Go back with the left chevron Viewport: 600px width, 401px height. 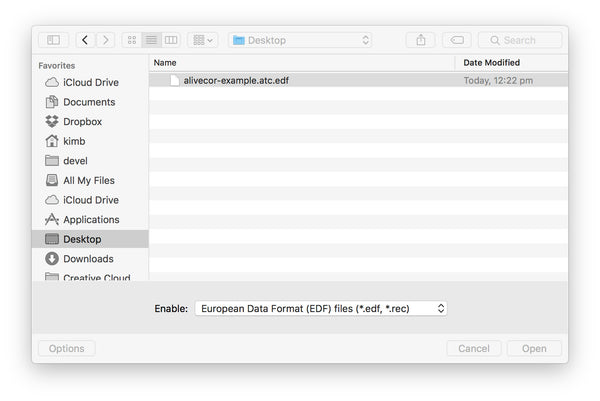tap(85, 40)
